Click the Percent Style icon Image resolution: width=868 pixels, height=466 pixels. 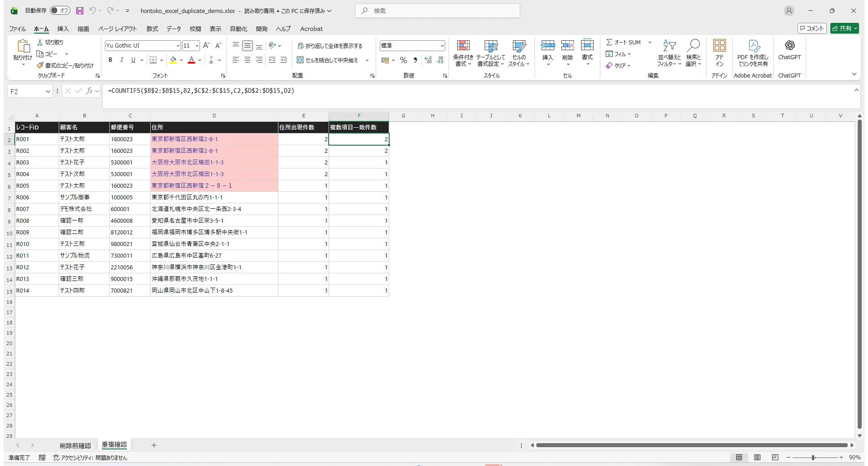click(404, 60)
